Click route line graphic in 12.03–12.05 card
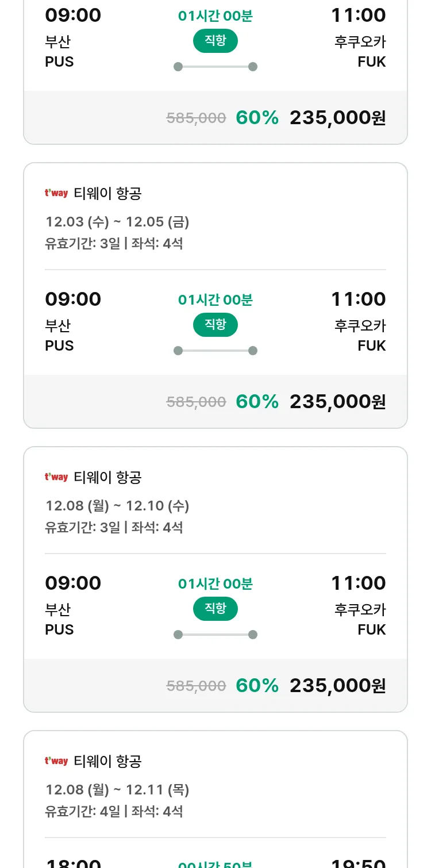The image size is (431, 868). point(215,351)
